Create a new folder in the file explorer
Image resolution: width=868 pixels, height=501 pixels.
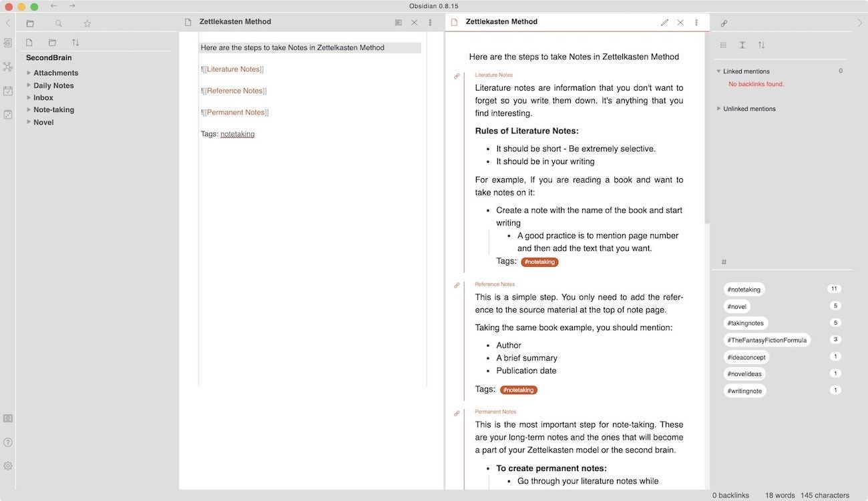click(52, 43)
